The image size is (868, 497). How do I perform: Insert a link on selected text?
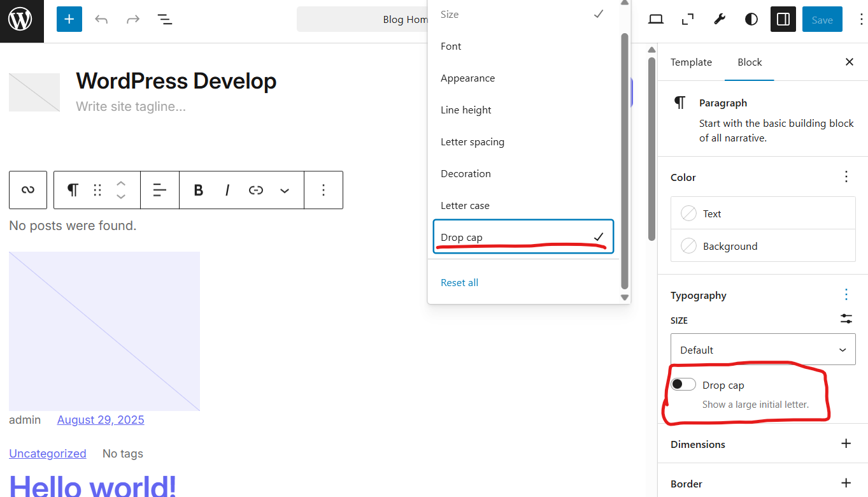click(256, 190)
